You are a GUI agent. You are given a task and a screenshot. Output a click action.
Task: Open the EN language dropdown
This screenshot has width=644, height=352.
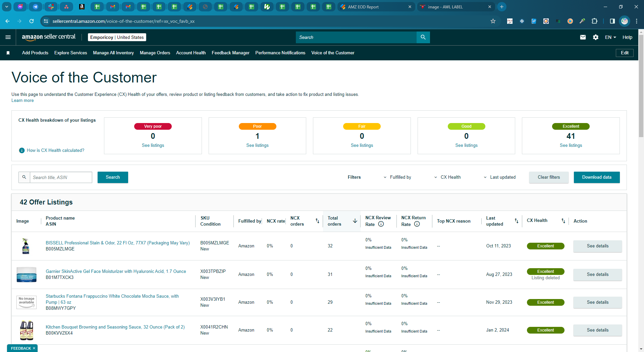[x=610, y=37]
